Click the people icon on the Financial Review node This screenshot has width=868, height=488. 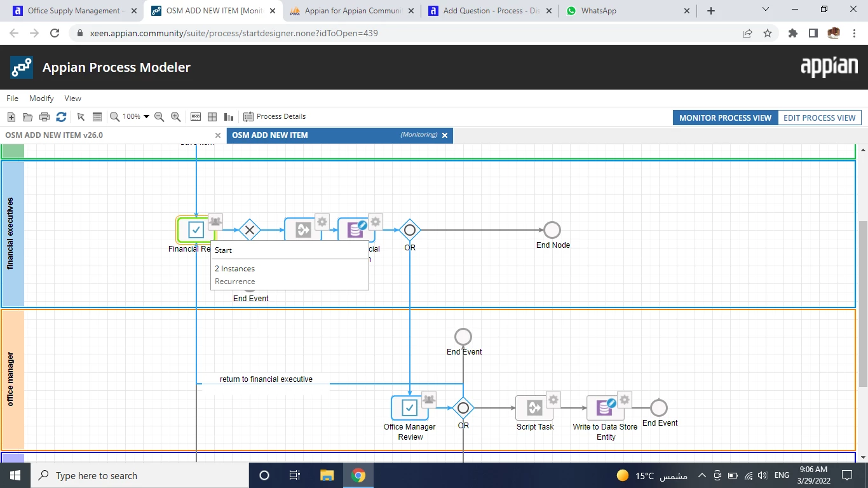215,220
